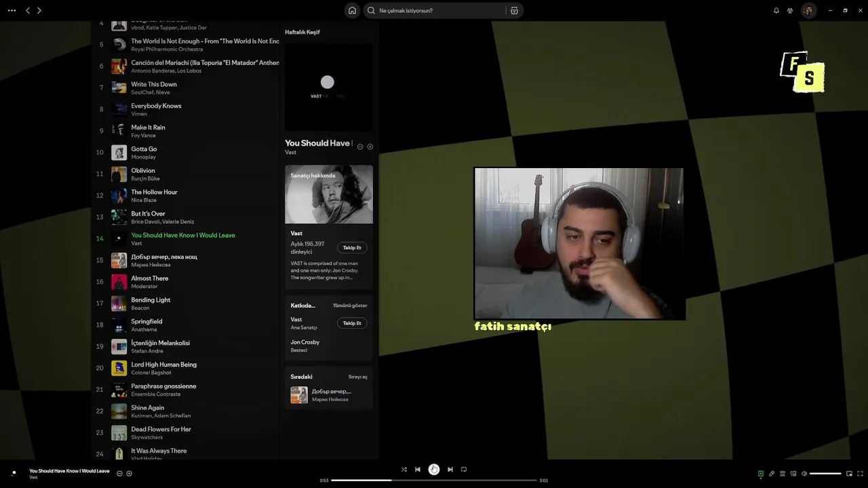The image size is (868, 488).
Task: Play 'Almost There' by Moderator
Action: [x=150, y=279]
